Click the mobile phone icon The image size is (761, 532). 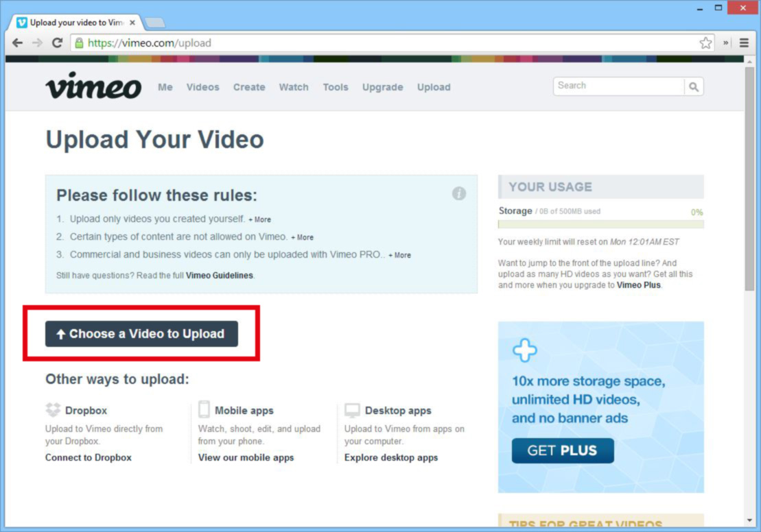click(204, 409)
